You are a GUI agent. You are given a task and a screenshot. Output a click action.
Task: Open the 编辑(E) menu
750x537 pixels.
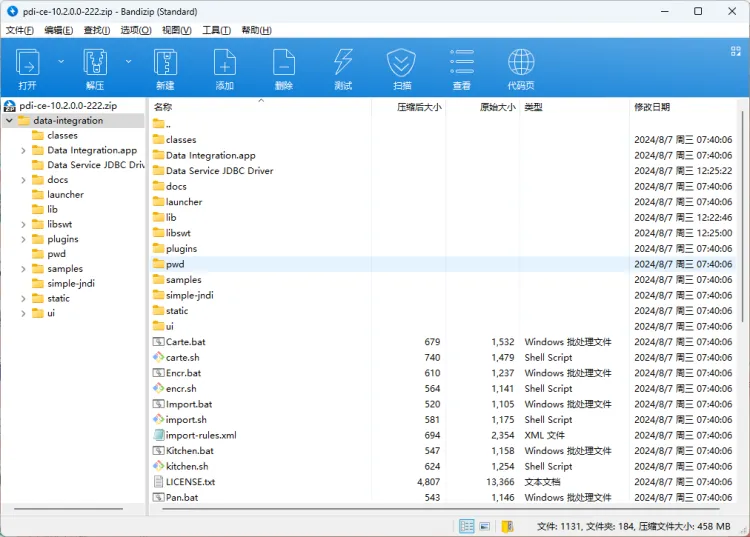59,30
